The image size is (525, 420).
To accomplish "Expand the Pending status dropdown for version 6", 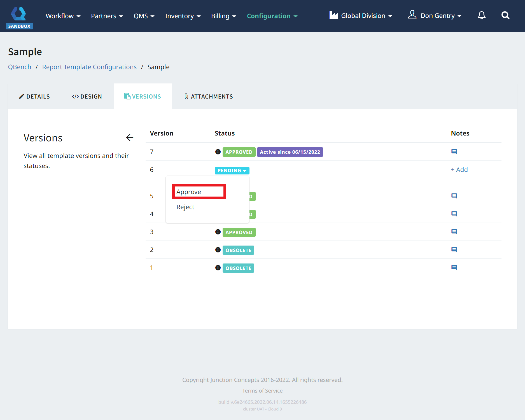I will point(232,171).
